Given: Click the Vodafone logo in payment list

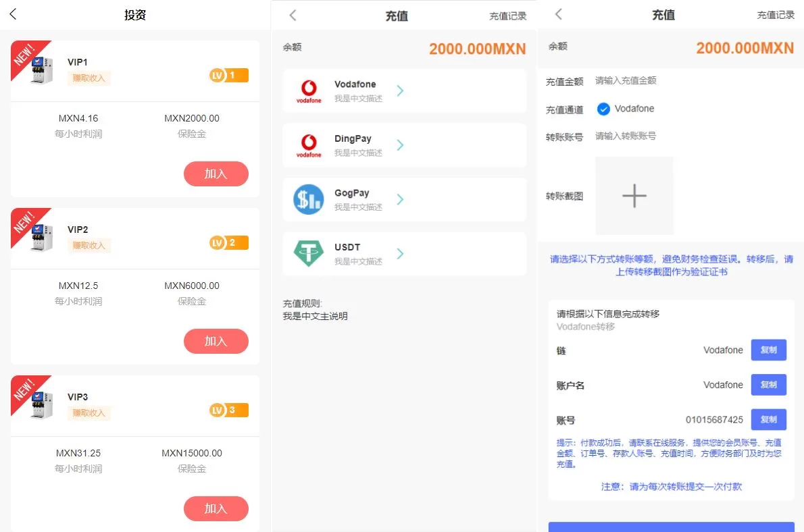Looking at the screenshot, I should pos(309,91).
